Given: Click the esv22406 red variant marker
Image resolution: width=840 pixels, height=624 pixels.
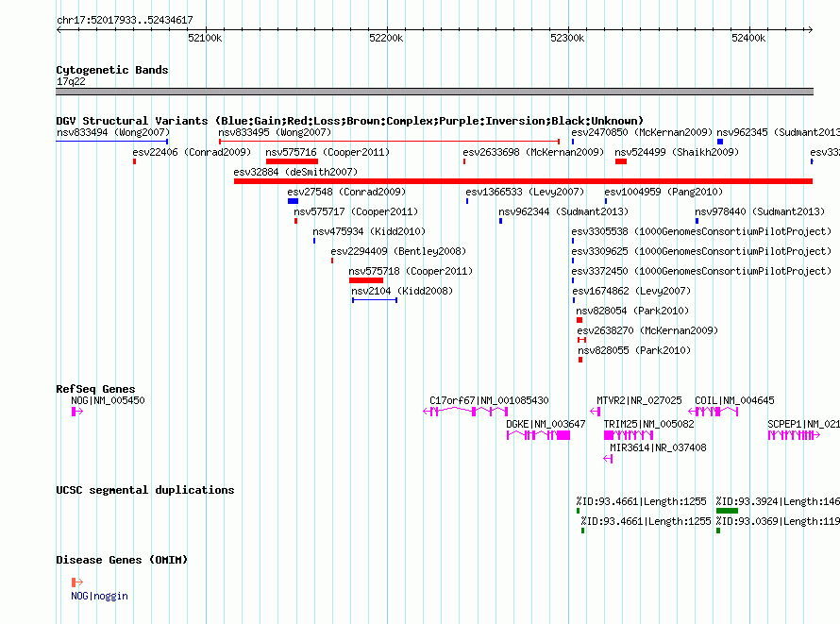Looking at the screenshot, I should (x=134, y=161).
